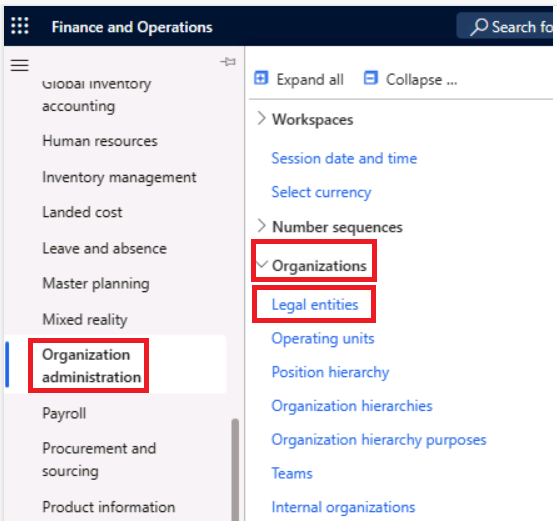Open Internal organizations link
The image size is (557, 521).
click(343, 508)
